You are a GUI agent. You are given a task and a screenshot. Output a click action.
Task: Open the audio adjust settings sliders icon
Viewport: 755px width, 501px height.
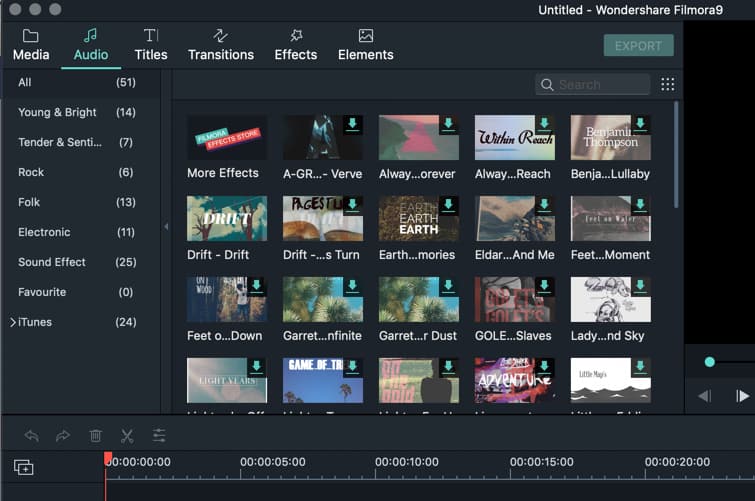pos(159,436)
